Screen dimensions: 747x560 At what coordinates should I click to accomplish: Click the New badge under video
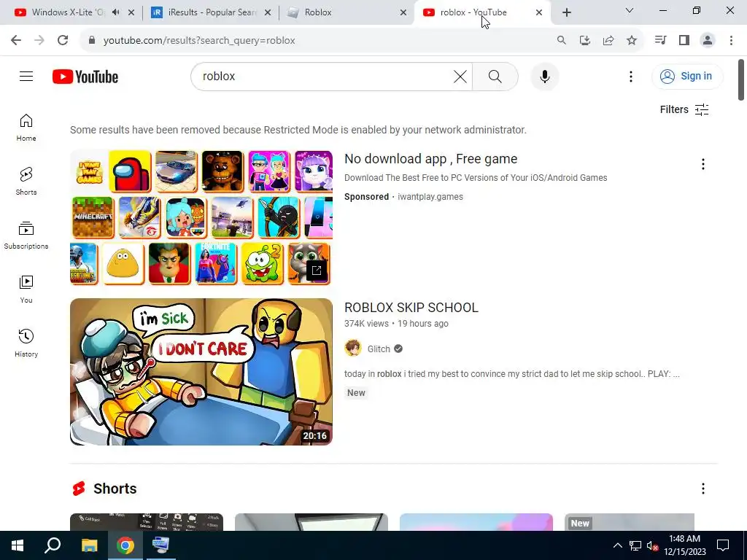[356, 393]
